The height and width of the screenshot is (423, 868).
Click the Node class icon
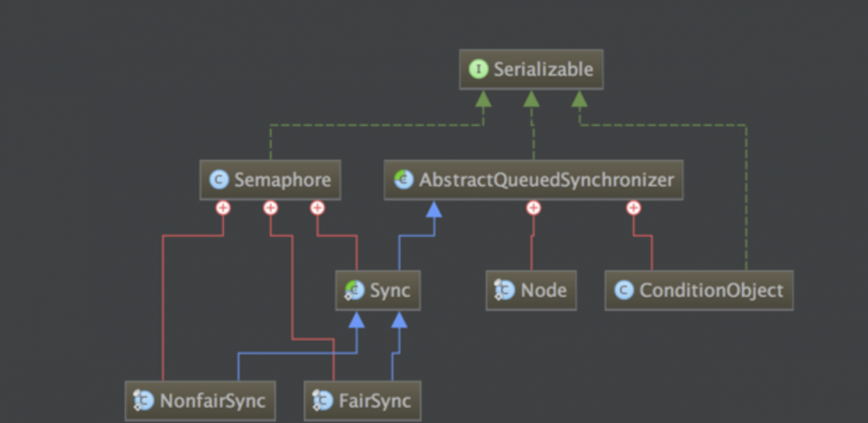click(505, 290)
